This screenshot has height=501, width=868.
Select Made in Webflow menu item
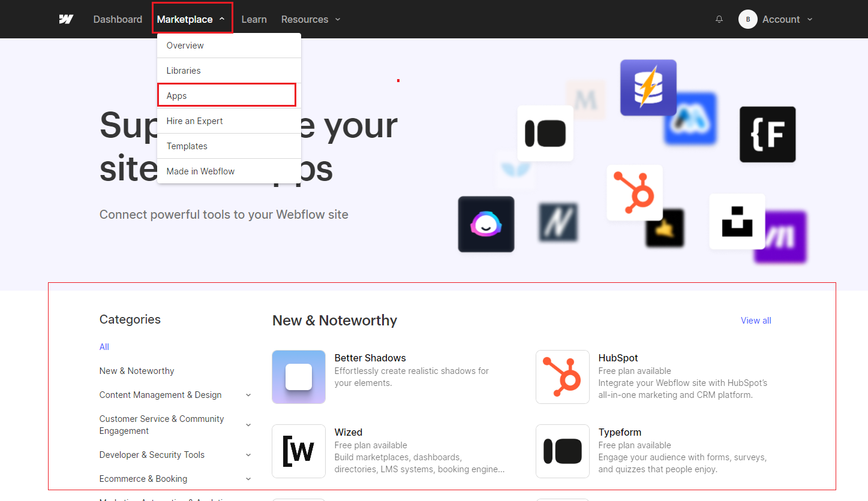click(x=229, y=171)
